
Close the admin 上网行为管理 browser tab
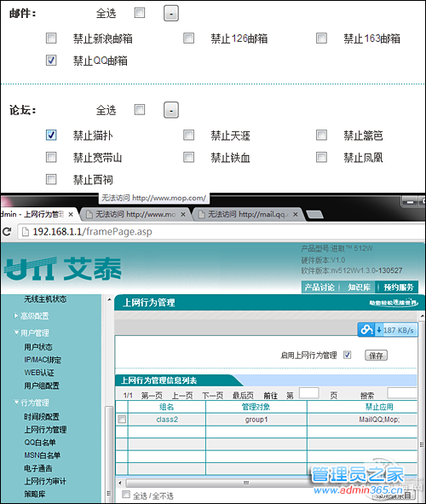pyautogui.click(x=71, y=214)
